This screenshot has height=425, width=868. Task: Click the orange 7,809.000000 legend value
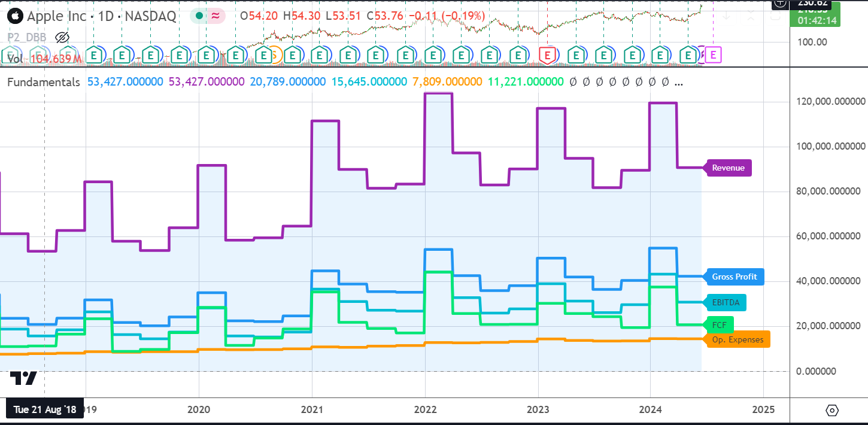447,82
